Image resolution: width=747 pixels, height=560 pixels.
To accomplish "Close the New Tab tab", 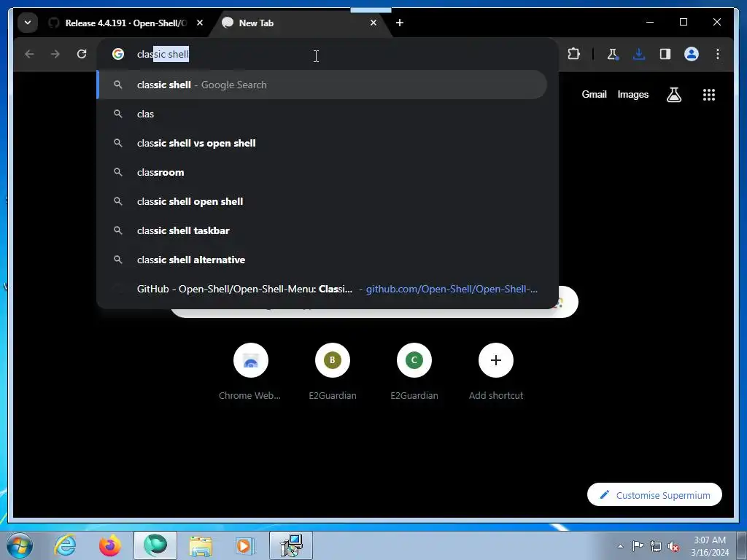I will click(373, 23).
